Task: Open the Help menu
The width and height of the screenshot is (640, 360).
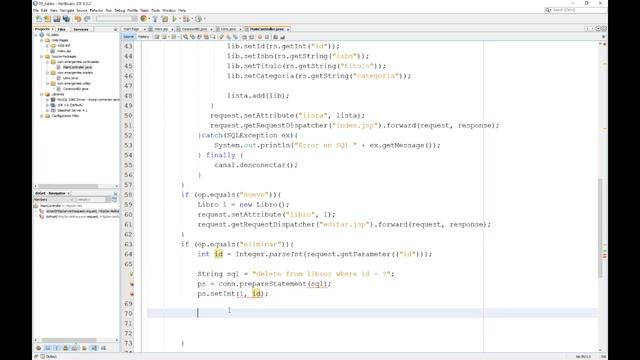Action: coord(182,10)
